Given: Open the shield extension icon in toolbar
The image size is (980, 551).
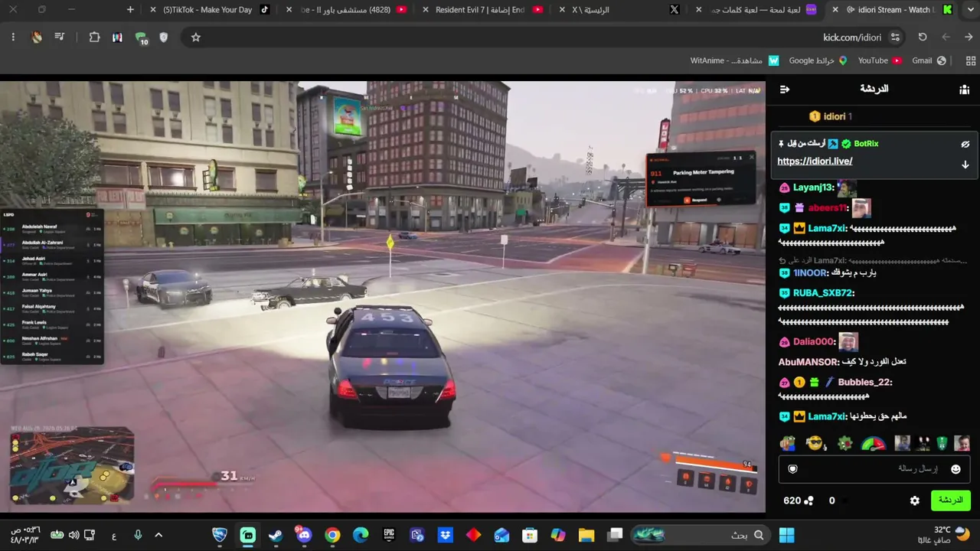Looking at the screenshot, I should coord(163,37).
